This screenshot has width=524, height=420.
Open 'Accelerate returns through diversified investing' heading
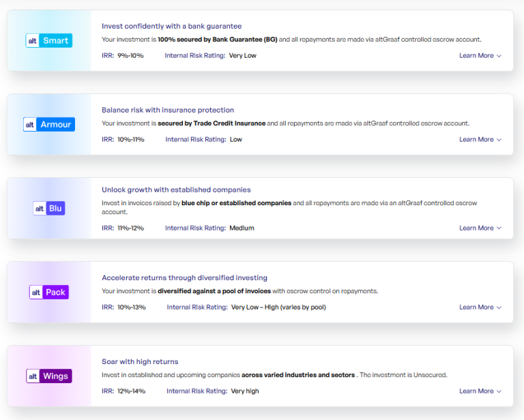pos(184,277)
